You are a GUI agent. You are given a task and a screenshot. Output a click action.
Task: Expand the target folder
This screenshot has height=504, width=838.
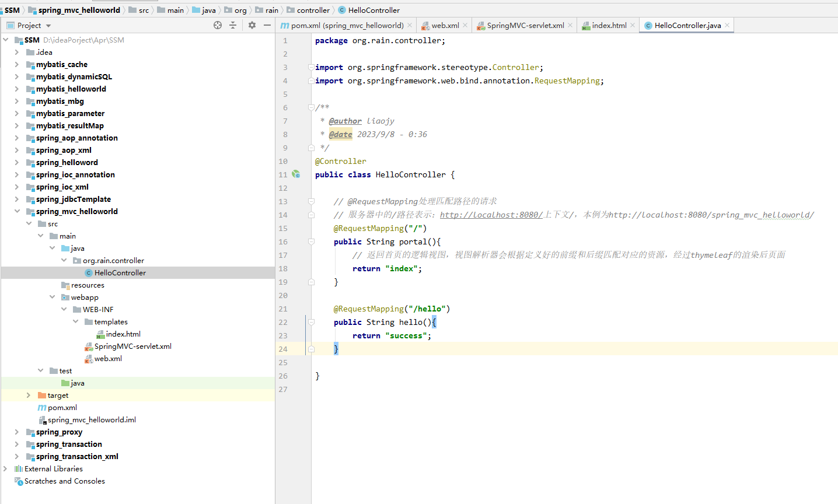coord(29,395)
